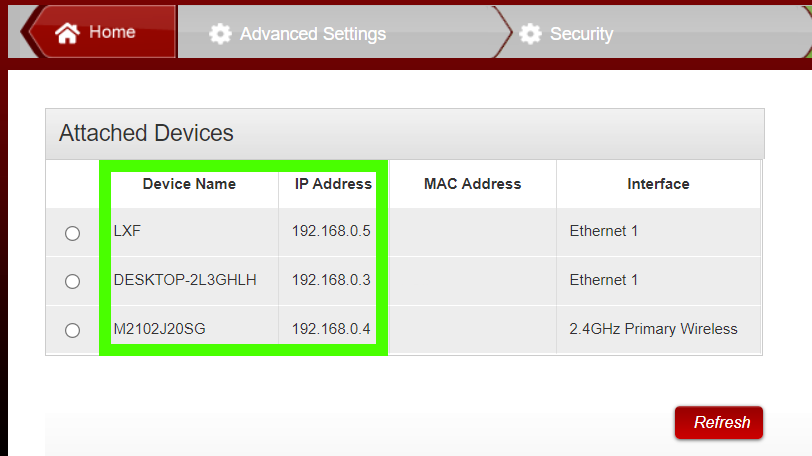
Task: Click the MAC Address column header
Action: [472, 184]
